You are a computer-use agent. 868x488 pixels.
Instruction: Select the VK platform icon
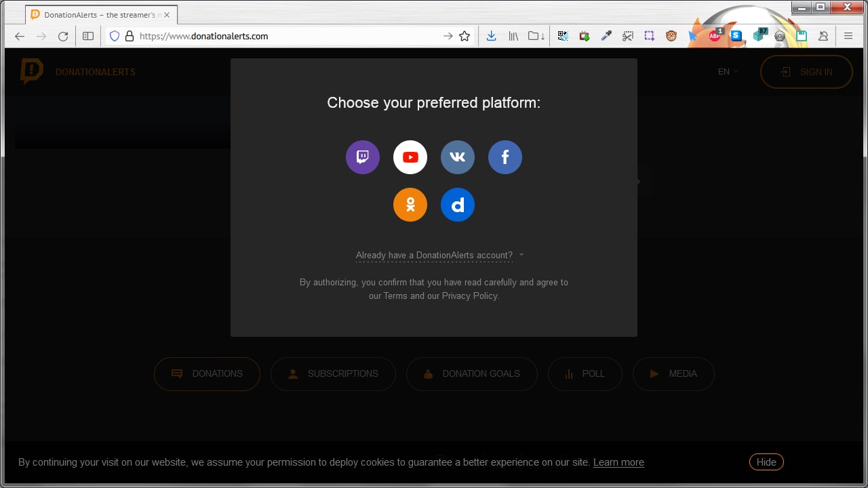tap(458, 157)
